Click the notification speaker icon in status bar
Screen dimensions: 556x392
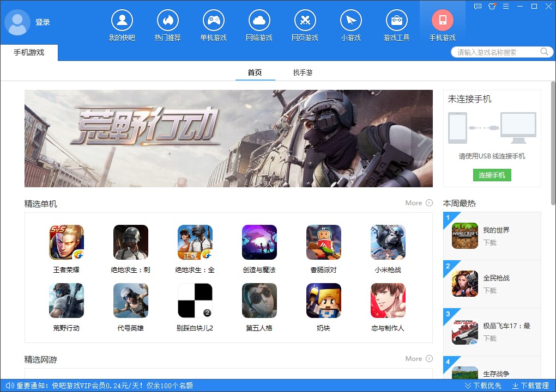pyautogui.click(x=10, y=385)
